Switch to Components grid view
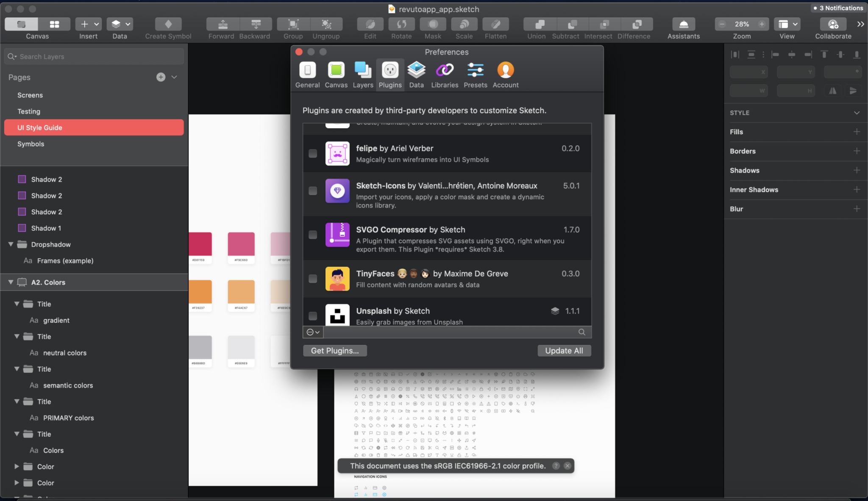Viewport: 868px width, 501px height. tap(54, 24)
